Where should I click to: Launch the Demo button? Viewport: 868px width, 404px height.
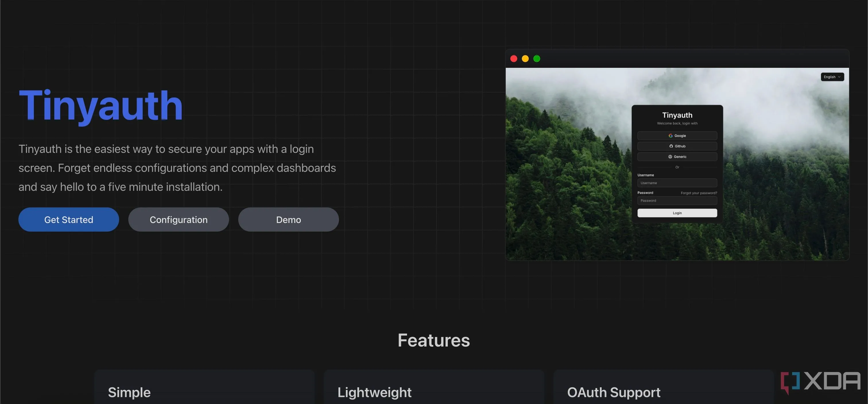(x=288, y=220)
